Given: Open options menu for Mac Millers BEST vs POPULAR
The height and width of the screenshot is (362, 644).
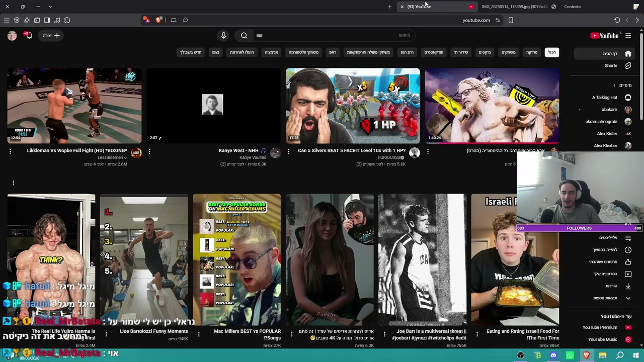Looking at the screenshot, I should [x=199, y=334].
